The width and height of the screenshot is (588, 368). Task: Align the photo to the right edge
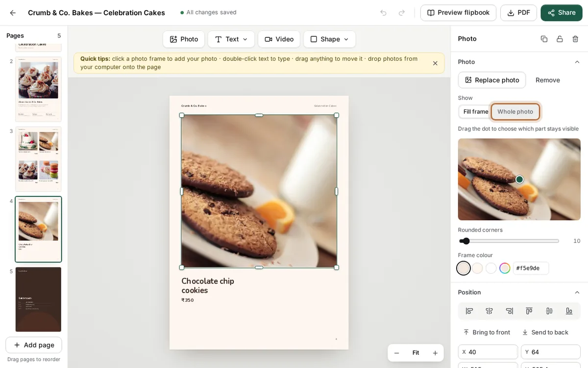[x=509, y=311]
